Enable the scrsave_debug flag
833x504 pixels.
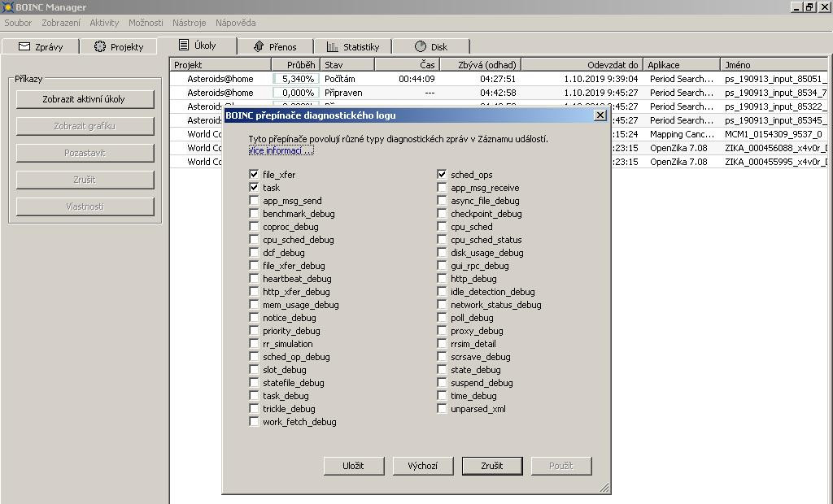point(442,356)
